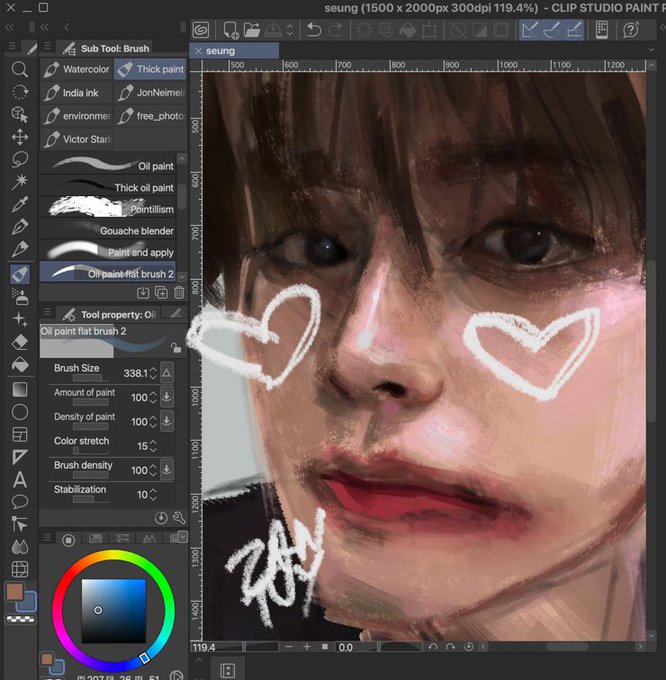Select the Pencil tool
666x680 pixels.
pos(20,249)
